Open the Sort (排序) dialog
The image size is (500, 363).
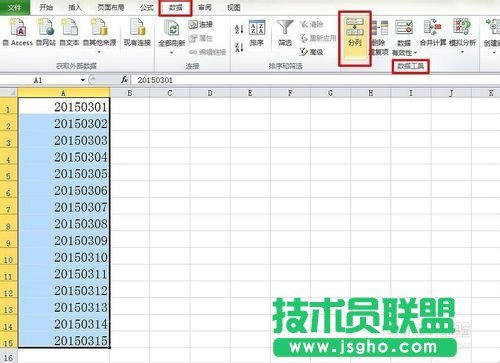pos(257,33)
